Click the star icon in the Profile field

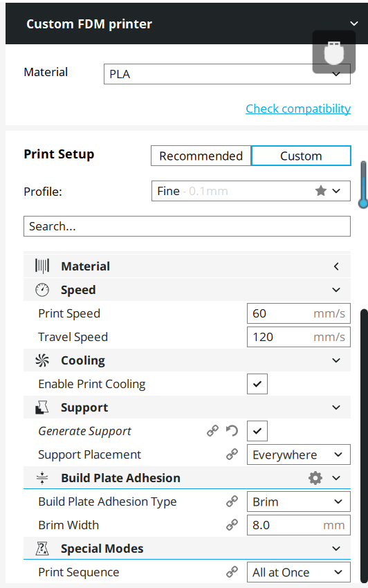pos(321,191)
